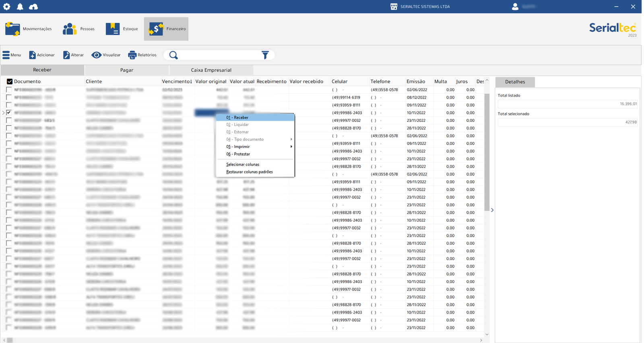Click the Serialtec Sistemas company icon
This screenshot has width=644, height=343.
tap(394, 6)
